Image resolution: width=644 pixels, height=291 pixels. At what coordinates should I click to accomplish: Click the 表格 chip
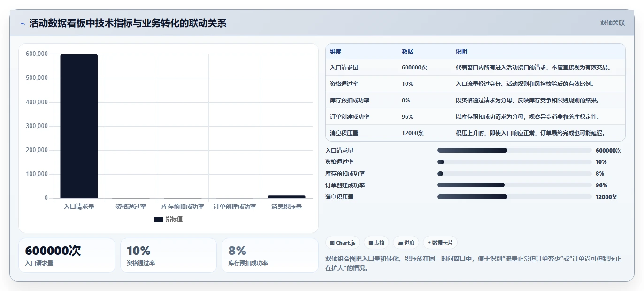(x=376, y=243)
